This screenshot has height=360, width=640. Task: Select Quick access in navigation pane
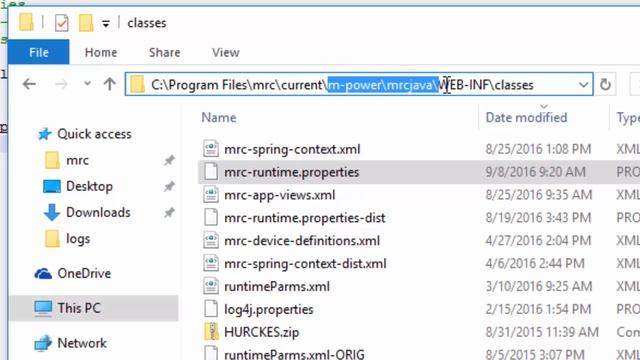tap(94, 134)
